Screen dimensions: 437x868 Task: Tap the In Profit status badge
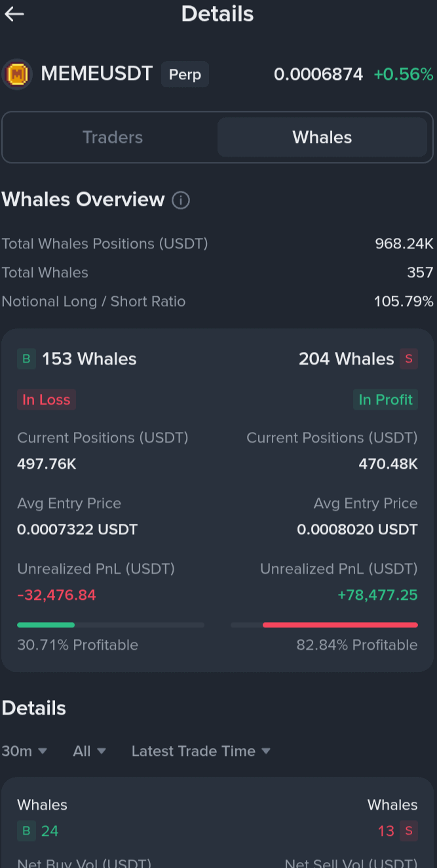[385, 400]
